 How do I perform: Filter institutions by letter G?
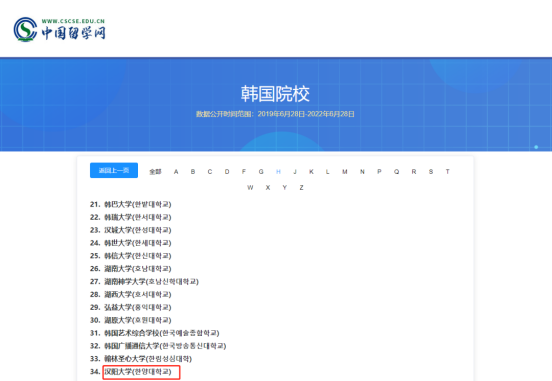coord(261,172)
